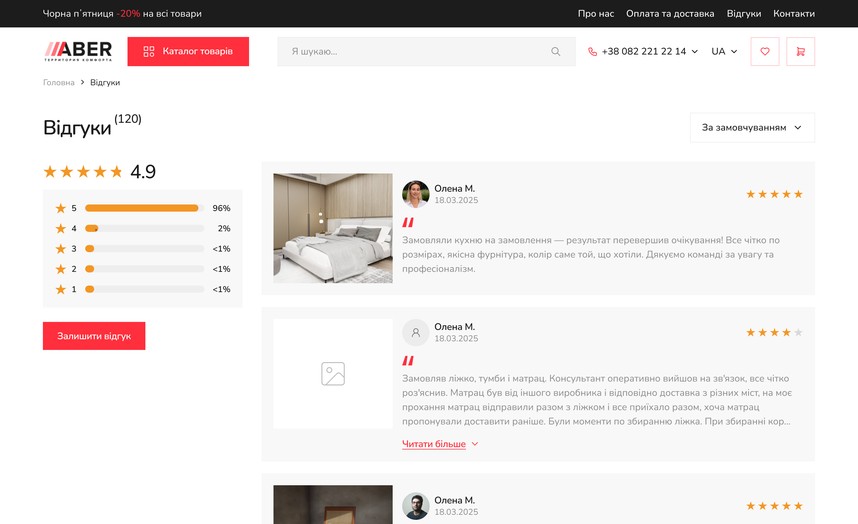This screenshot has width=858, height=524.
Task: Click the red phone handset icon
Action: point(592,51)
